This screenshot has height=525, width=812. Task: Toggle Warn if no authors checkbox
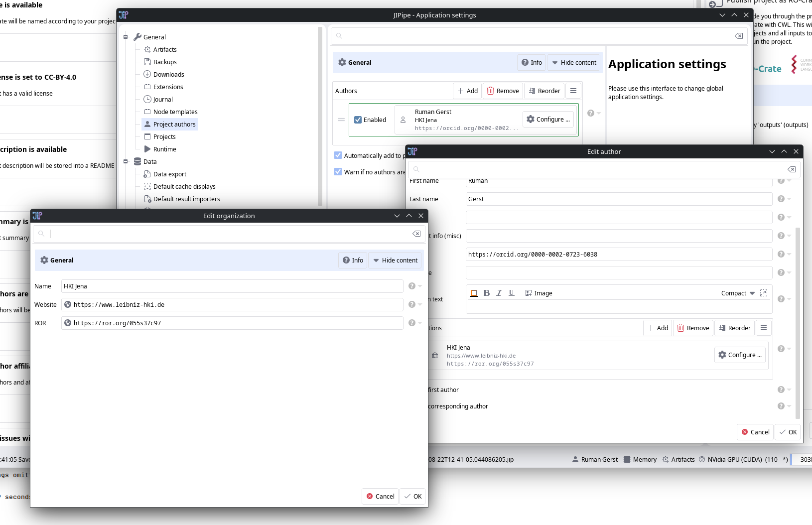(338, 172)
